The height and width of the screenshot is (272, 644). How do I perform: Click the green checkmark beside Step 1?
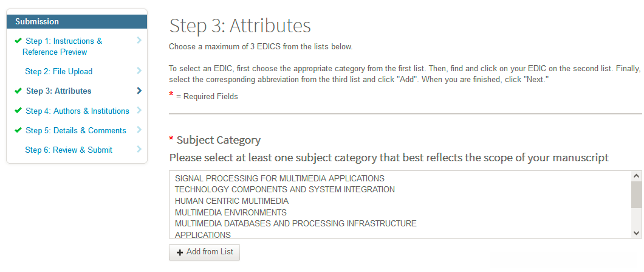[x=18, y=41]
